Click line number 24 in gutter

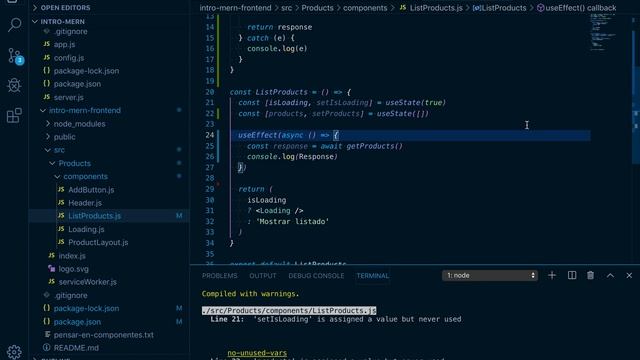209,135
